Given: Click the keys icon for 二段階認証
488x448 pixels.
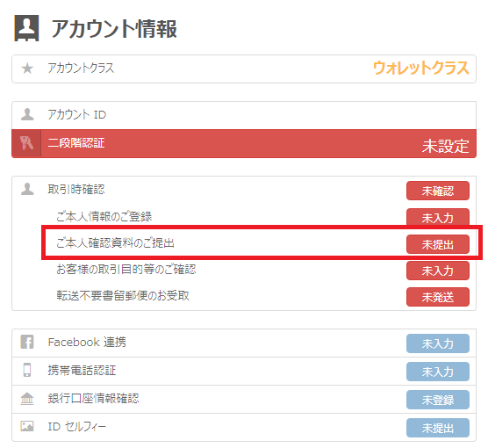Looking at the screenshot, I should click(x=26, y=143).
